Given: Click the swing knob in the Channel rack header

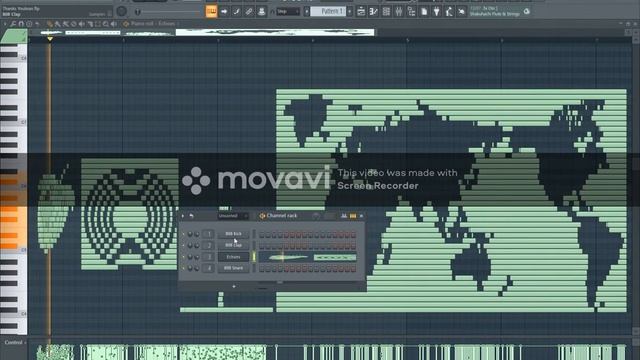Looking at the screenshot, I should tap(316, 216).
